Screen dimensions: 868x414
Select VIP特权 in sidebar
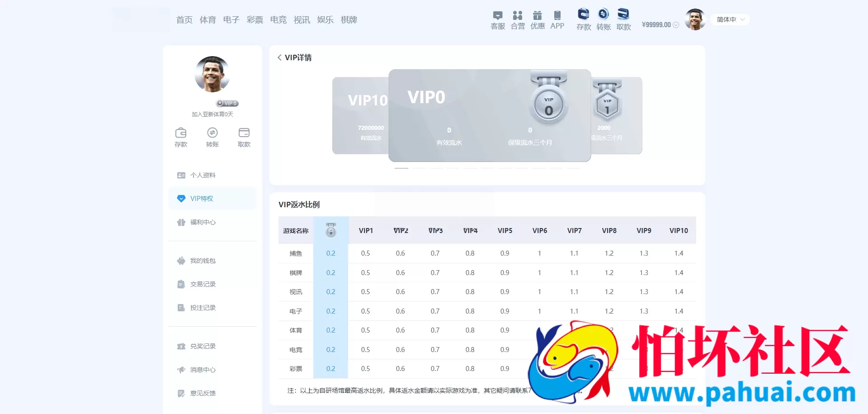pos(212,199)
